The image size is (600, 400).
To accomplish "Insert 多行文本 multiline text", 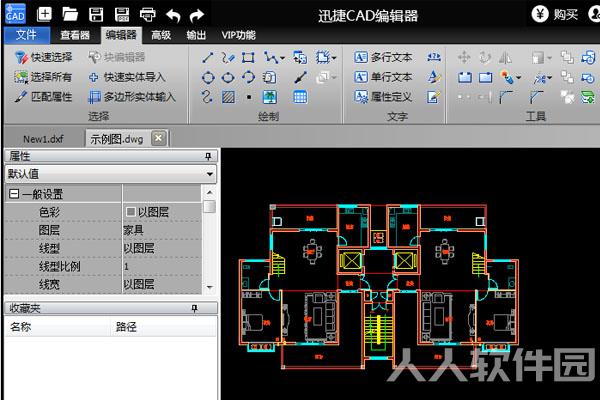I will [x=383, y=57].
